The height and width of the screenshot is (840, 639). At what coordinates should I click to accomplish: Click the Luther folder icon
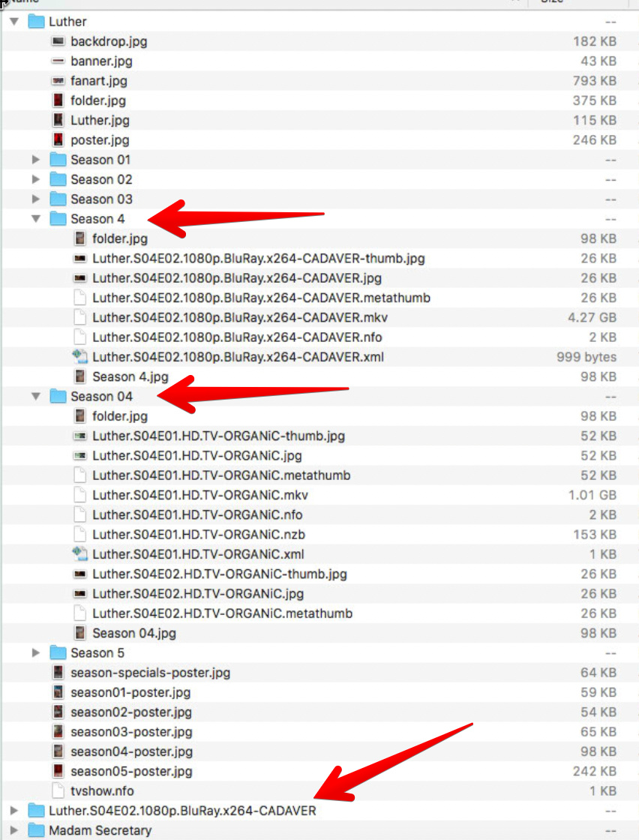click(36, 22)
